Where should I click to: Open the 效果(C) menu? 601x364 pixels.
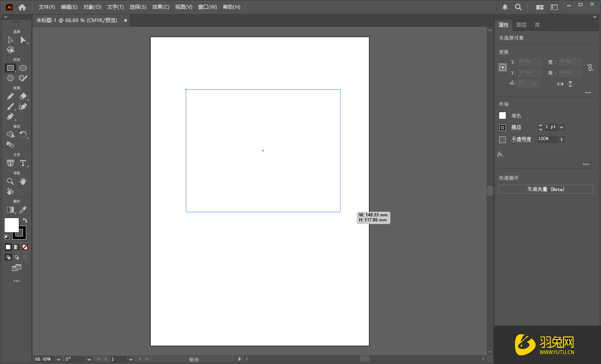pyautogui.click(x=161, y=7)
